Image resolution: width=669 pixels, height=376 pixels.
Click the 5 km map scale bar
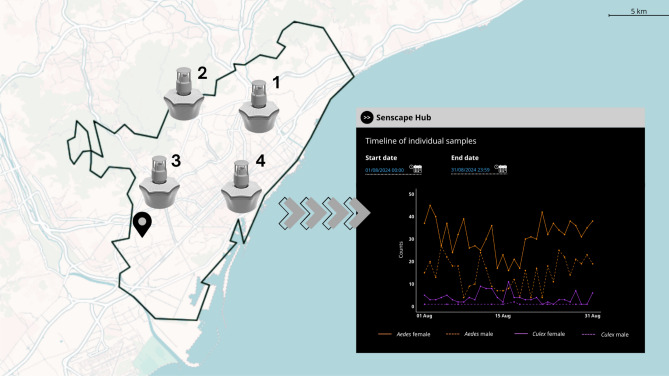(x=638, y=13)
